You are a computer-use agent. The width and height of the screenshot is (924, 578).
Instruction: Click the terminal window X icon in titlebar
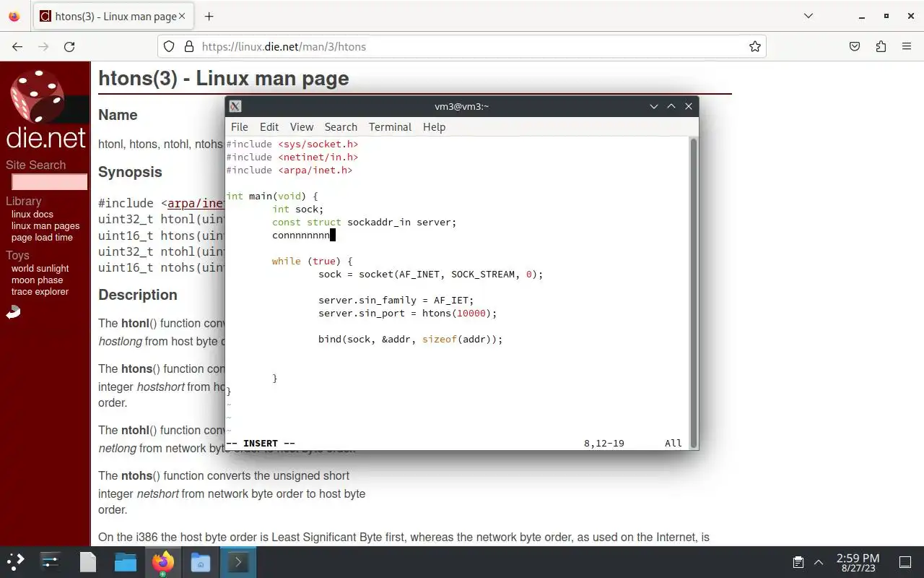[235, 106]
